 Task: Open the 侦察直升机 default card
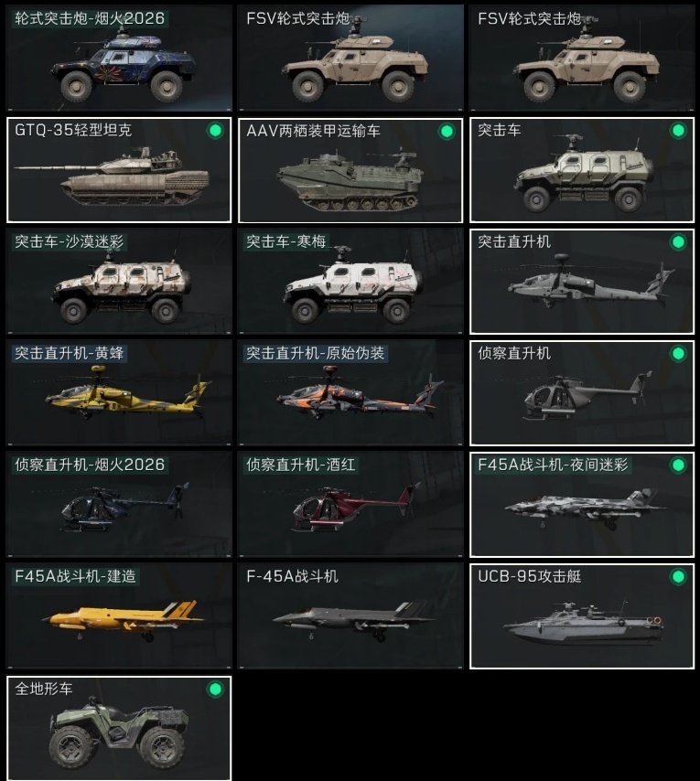coord(582,393)
